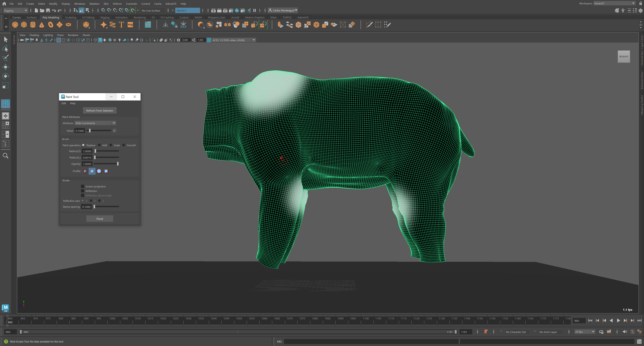Image resolution: width=644 pixels, height=346 pixels.
Task: Select the Smooth paint operation
Action: point(124,145)
